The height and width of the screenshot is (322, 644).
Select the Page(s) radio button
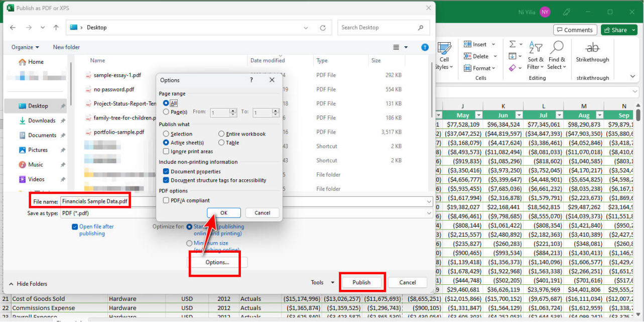[166, 112]
